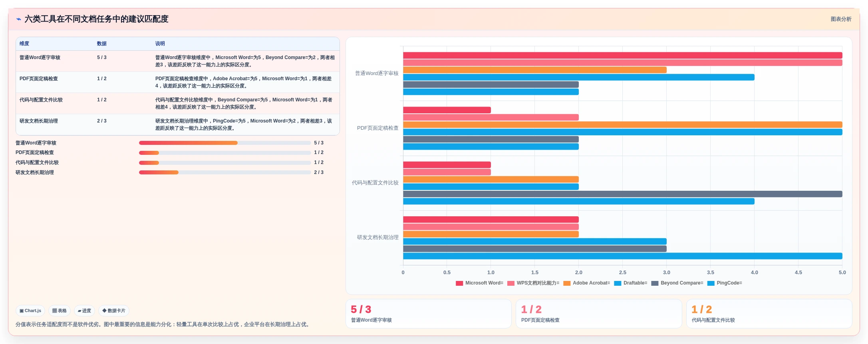Image resolution: width=868 pixels, height=344 pixels.
Task: Click the 0.5 tick on the chart x-axis
Action: [447, 273]
